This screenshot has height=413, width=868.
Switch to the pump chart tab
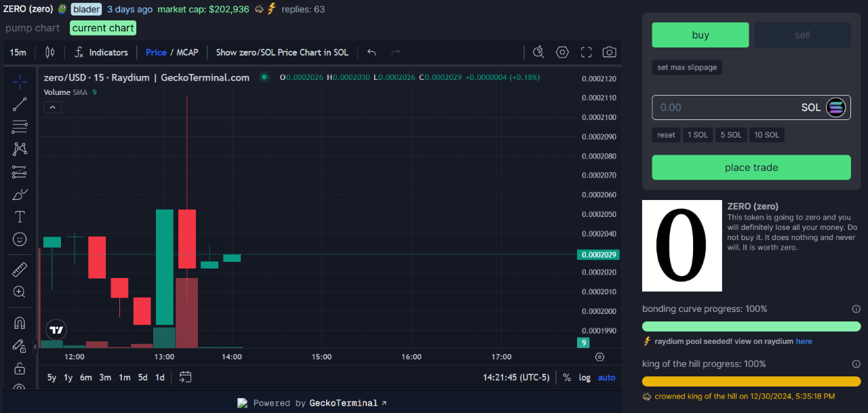[x=33, y=28]
